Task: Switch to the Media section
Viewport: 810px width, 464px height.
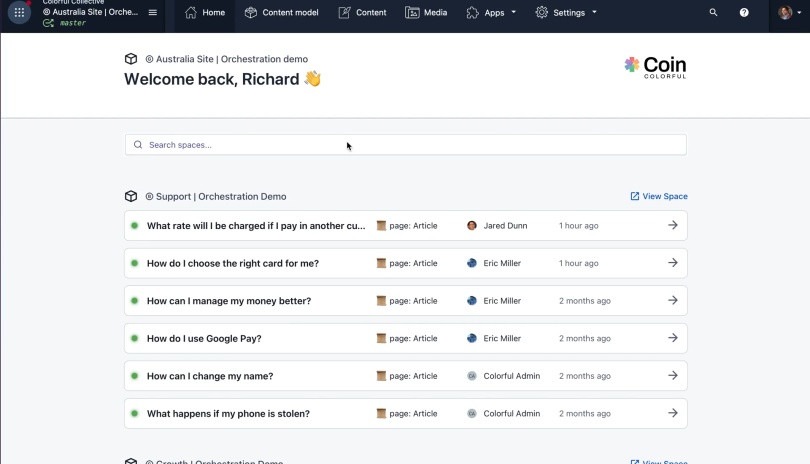Action: [x=426, y=12]
